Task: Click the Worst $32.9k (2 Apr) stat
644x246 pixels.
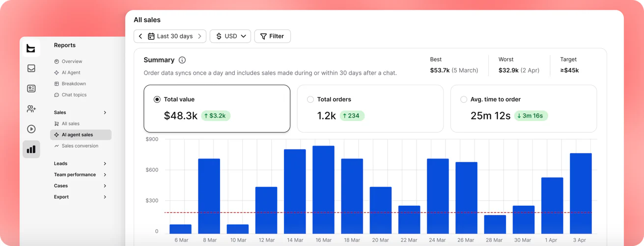Action: 519,65
